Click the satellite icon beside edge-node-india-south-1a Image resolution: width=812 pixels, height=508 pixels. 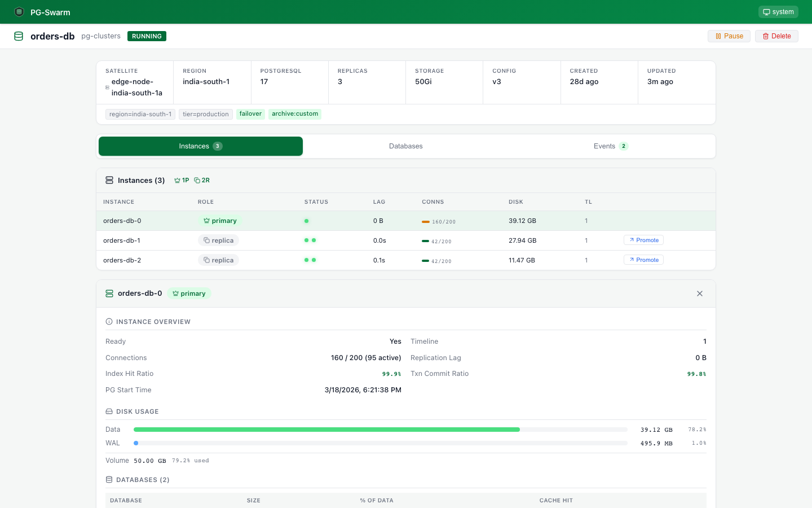point(107,87)
